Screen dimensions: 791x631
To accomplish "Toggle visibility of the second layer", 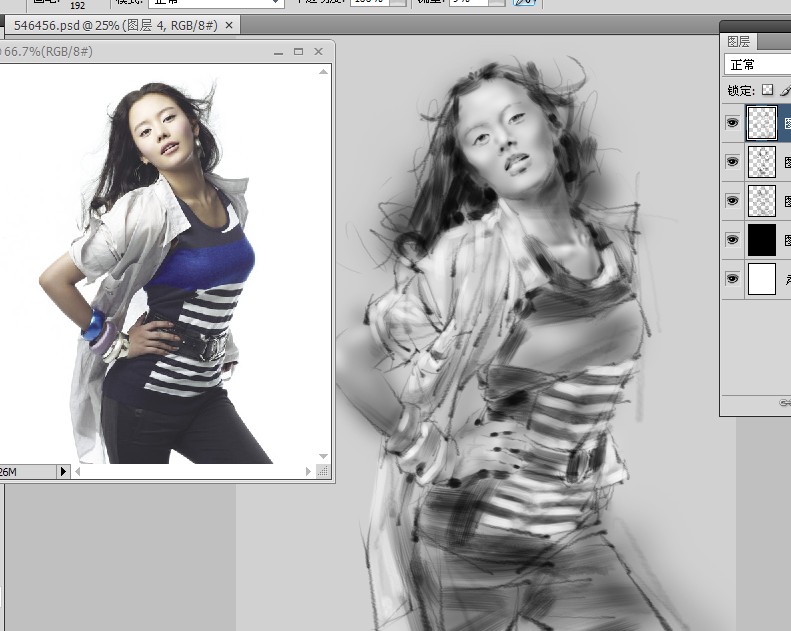I will (x=732, y=161).
